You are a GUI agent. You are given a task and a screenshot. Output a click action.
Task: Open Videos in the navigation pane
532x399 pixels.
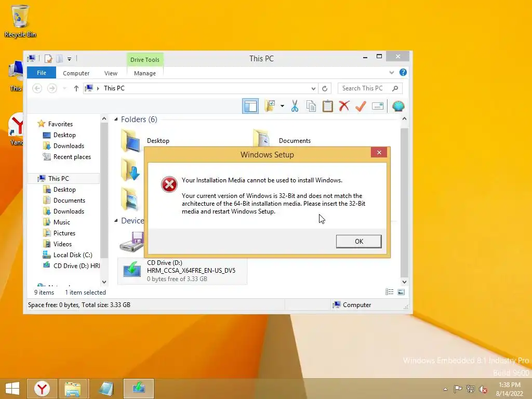coord(62,244)
